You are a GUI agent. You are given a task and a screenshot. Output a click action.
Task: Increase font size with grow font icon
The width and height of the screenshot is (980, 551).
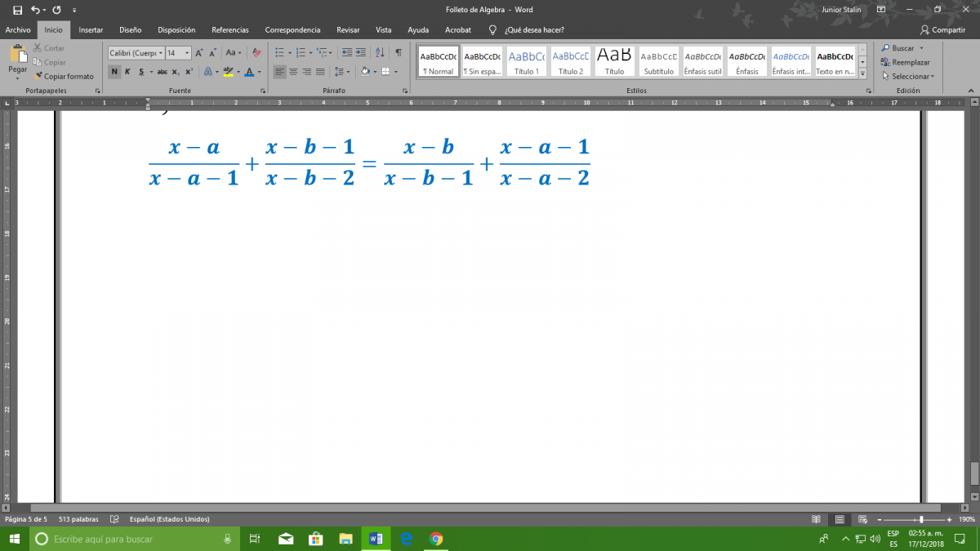(x=200, y=52)
